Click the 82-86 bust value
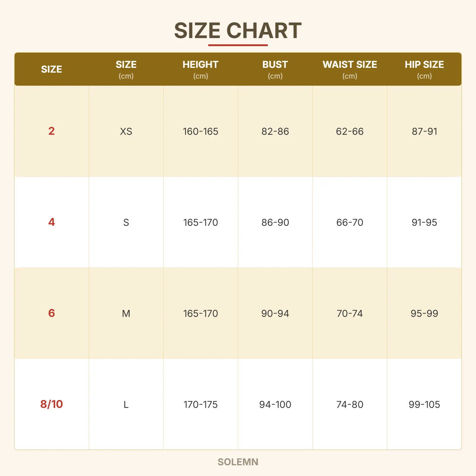The height and width of the screenshot is (476, 476). point(275,131)
